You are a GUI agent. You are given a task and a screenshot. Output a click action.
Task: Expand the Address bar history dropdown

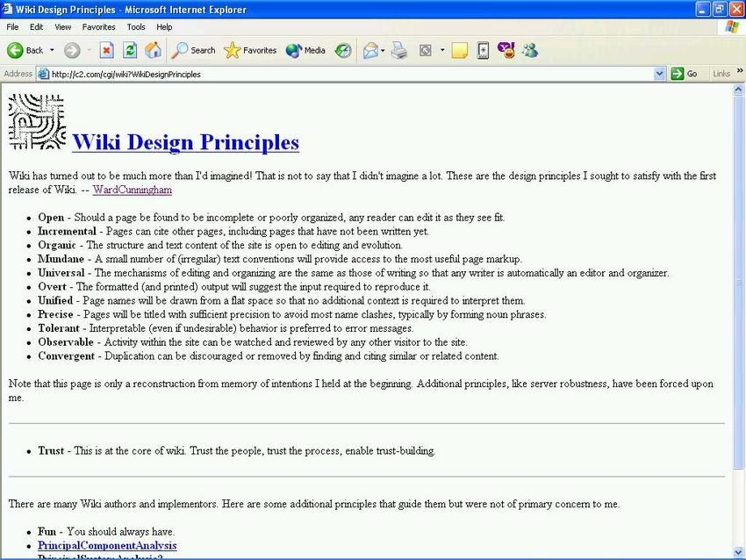659,74
